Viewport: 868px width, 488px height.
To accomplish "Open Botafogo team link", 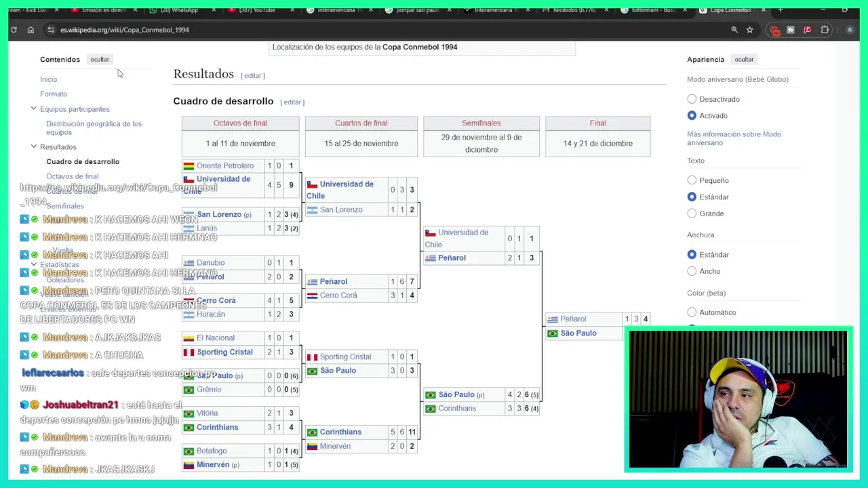I will [212, 451].
